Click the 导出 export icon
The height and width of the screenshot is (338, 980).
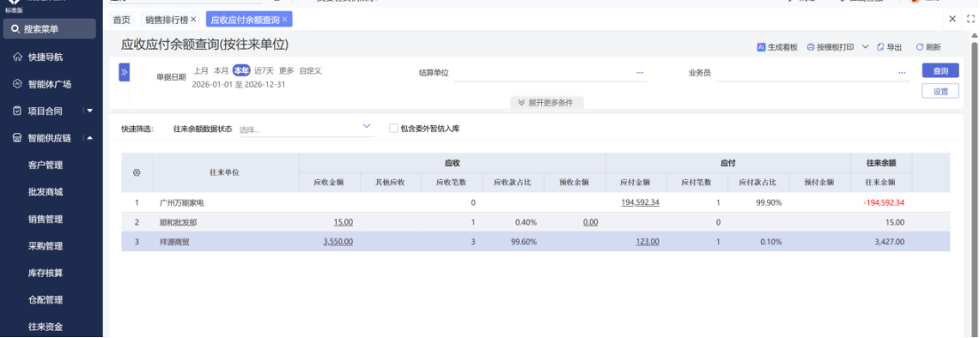coord(881,47)
